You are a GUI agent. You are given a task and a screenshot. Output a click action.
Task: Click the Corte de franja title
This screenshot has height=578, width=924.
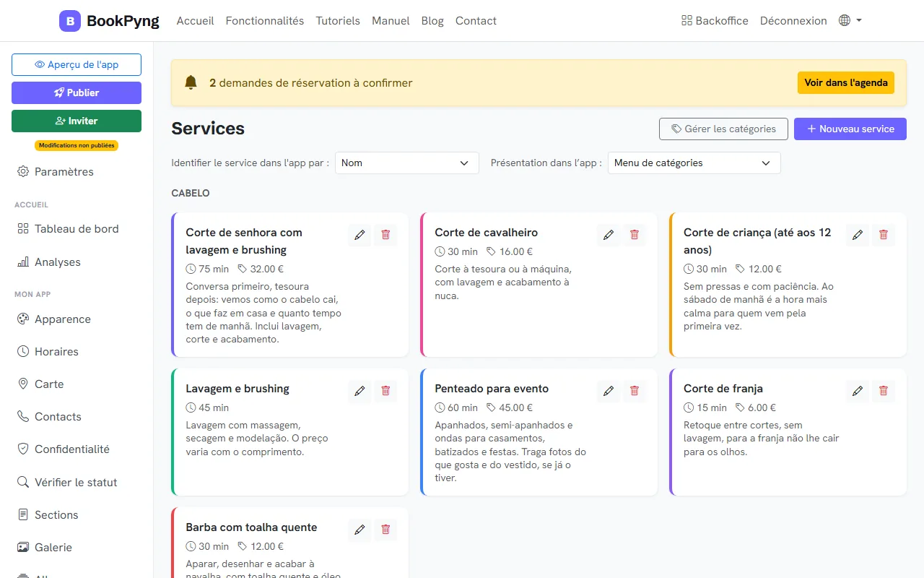tap(723, 389)
